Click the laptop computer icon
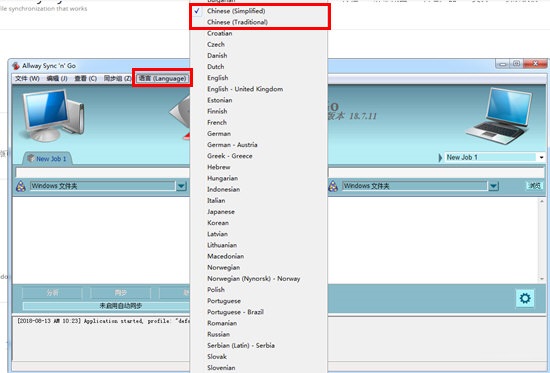This screenshot has width=550, height=373. 499,116
